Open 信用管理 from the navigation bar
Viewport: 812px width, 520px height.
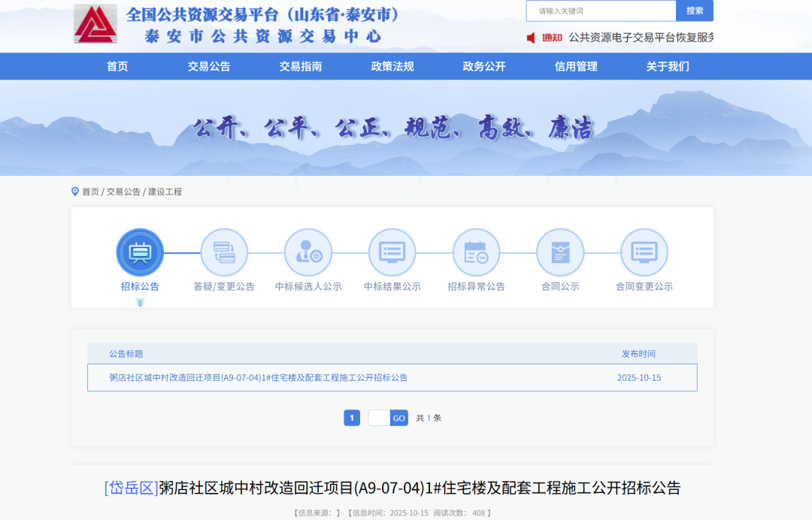coord(576,66)
